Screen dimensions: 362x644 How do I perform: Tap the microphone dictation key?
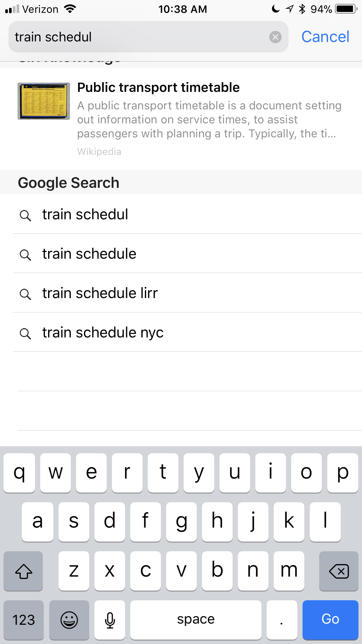coord(110,619)
